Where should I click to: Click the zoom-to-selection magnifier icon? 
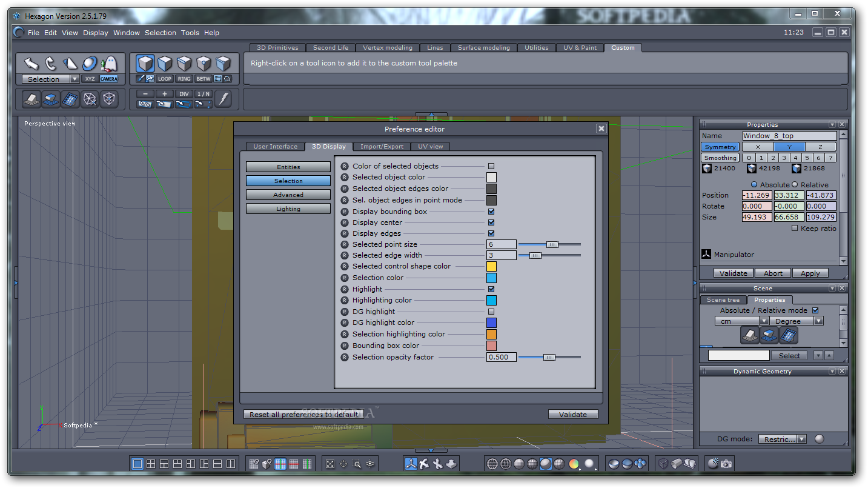coord(357,464)
